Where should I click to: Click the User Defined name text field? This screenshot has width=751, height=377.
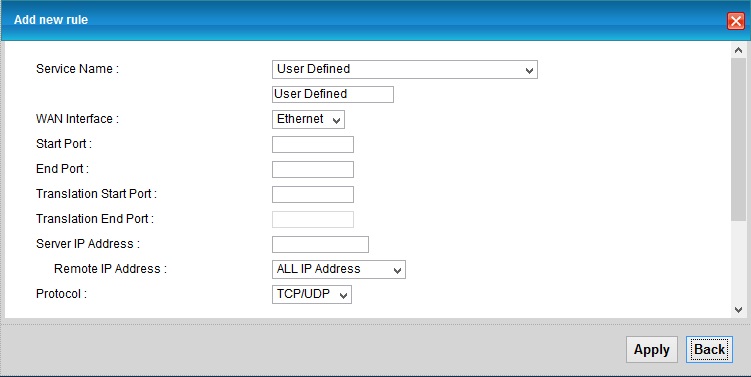click(333, 94)
